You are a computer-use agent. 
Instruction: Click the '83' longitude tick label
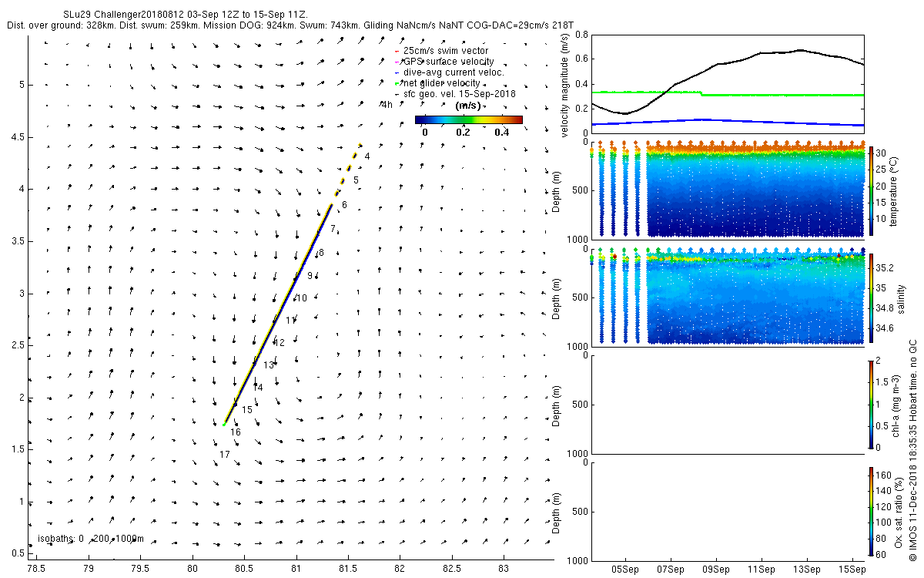point(504,567)
